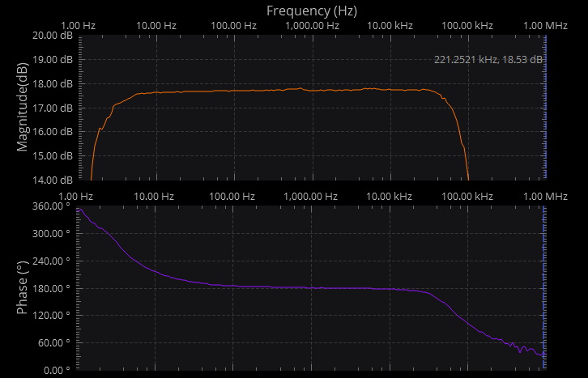Screen dimensions: 588x378
Task: Click the 360.00 ° phase tick label
Action: 51,206
